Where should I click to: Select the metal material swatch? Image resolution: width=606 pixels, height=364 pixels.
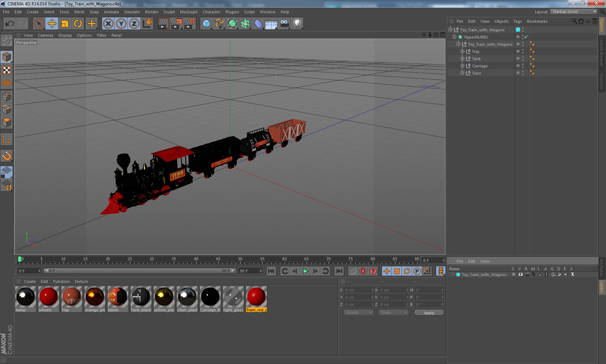26,299
